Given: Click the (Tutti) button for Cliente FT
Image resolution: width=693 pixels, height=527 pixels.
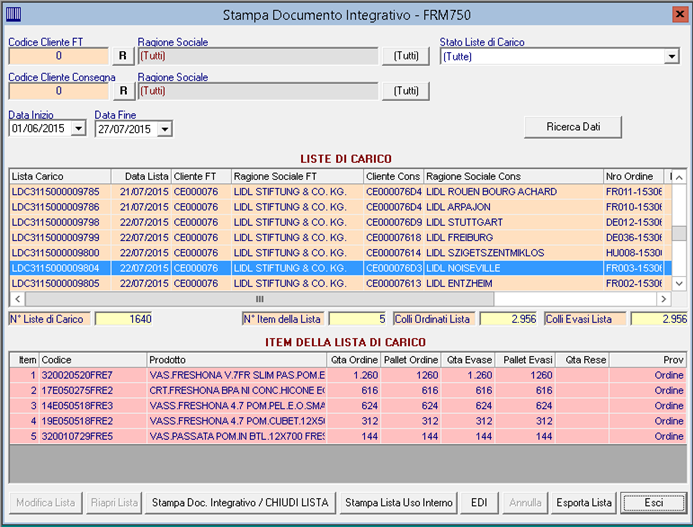Looking at the screenshot, I should click(x=406, y=56).
